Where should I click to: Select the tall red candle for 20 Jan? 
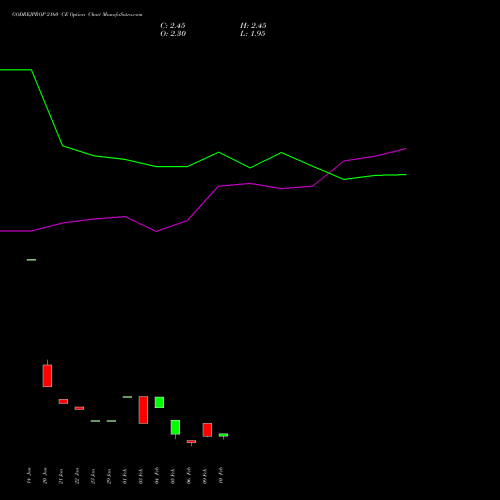[47, 376]
